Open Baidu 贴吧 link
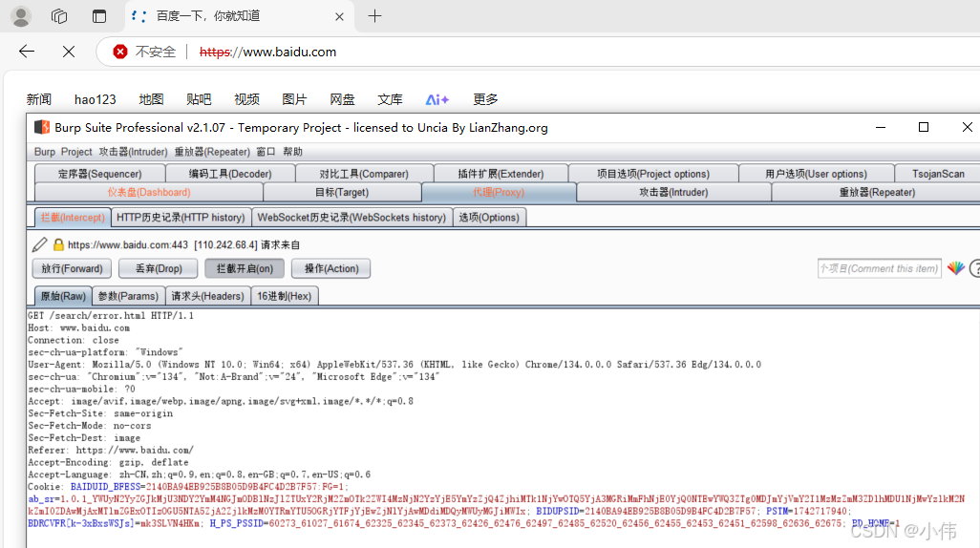The width and height of the screenshot is (980, 548). 199,99
